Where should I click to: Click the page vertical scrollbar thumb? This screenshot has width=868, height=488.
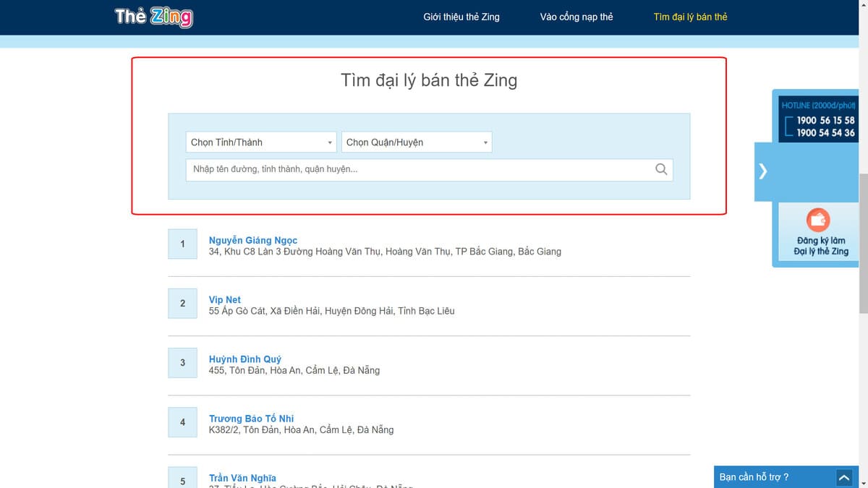863,242
